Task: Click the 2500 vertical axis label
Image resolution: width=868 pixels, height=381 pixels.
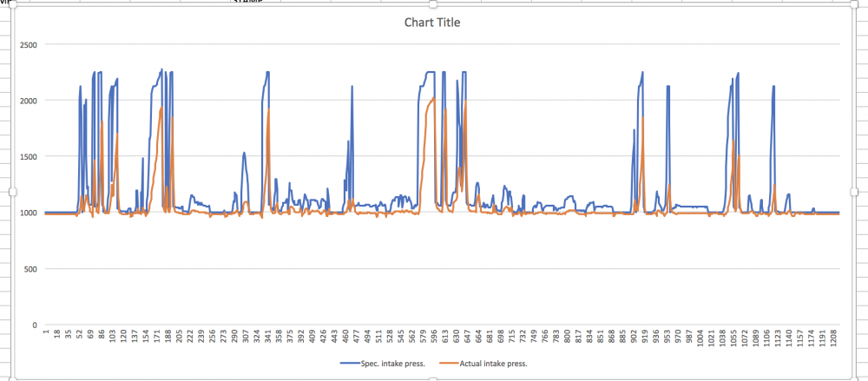Action: coord(28,44)
